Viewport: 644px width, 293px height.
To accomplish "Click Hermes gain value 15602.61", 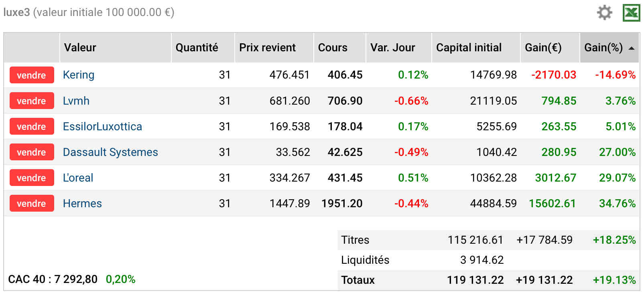I will point(552,203).
